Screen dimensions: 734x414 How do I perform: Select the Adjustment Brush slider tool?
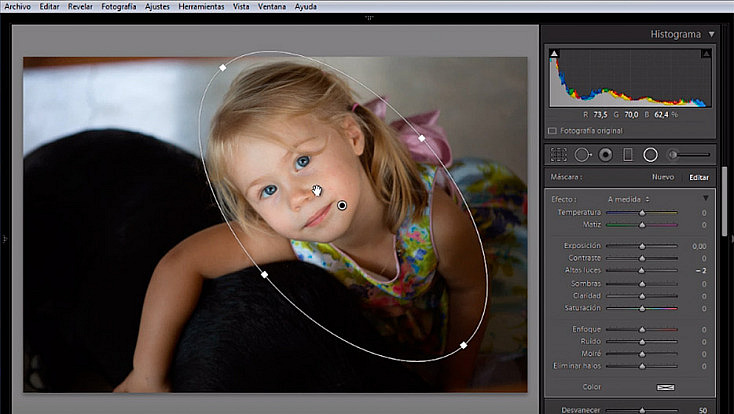click(689, 155)
